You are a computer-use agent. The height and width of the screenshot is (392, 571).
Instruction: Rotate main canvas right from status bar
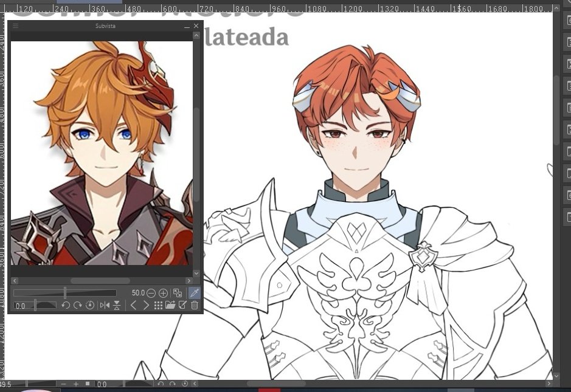(x=173, y=383)
